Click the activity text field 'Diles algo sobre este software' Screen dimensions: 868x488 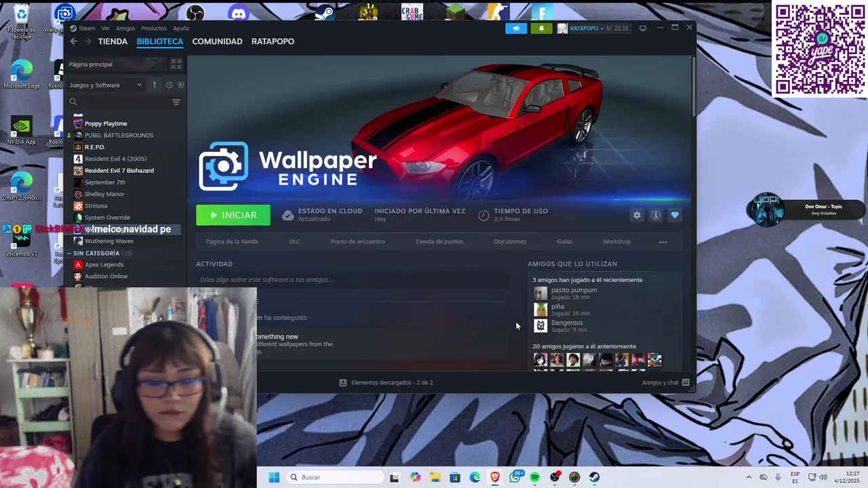pos(352,279)
